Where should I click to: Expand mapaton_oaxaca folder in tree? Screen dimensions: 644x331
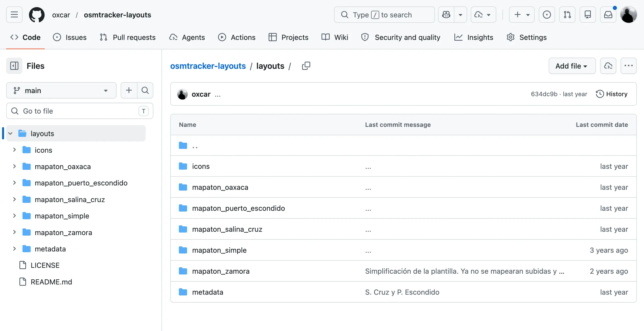[x=15, y=166]
